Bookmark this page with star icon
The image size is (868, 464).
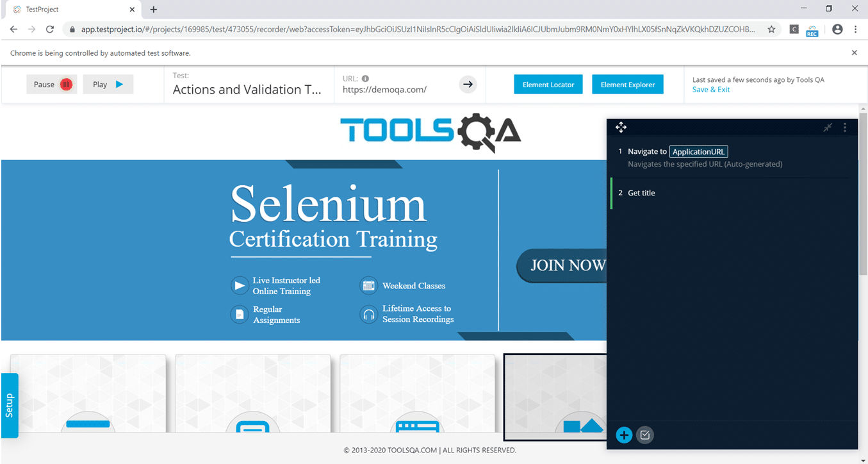(771, 29)
